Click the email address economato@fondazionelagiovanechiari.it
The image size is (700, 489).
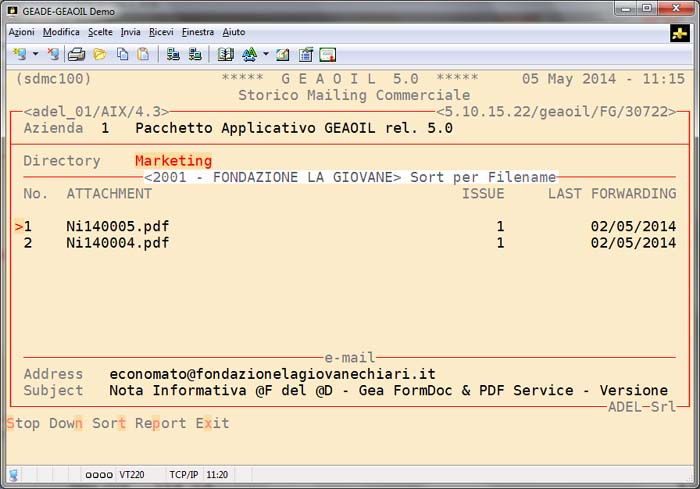click(x=272, y=374)
